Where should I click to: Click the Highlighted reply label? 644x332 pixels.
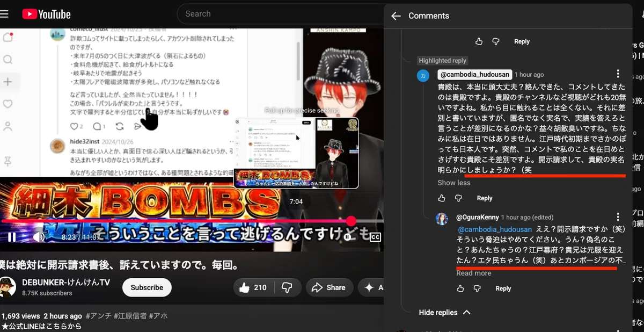click(443, 61)
